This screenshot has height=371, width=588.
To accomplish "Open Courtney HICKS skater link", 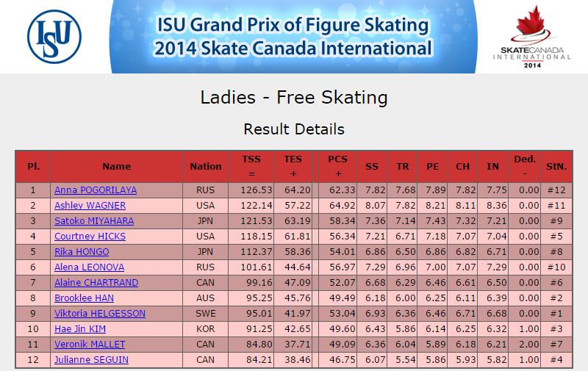I will tap(90, 236).
